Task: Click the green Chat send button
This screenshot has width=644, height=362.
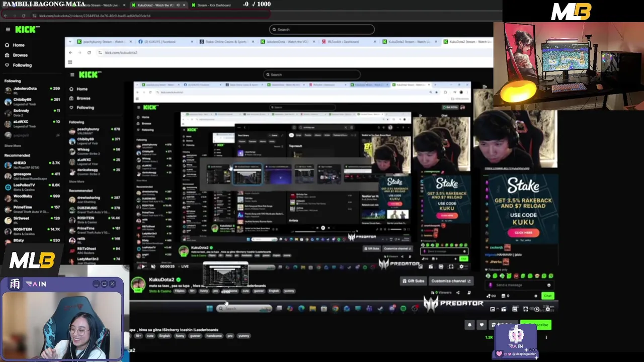Action: [x=547, y=296]
